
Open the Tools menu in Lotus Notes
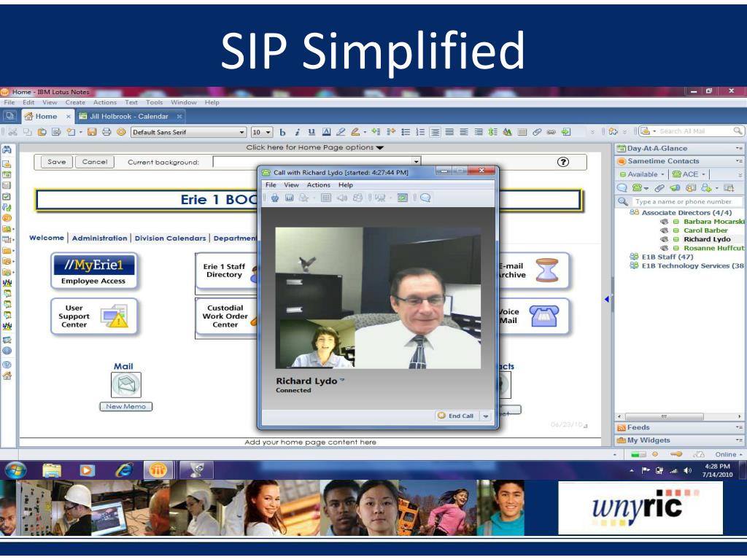[155, 102]
